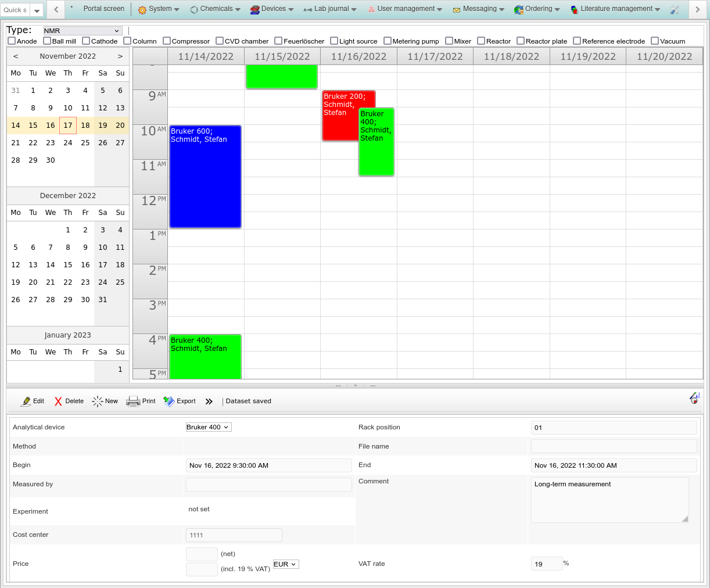Go to previous month in calendar
Image resolution: width=710 pixels, height=588 pixels.
click(16, 56)
